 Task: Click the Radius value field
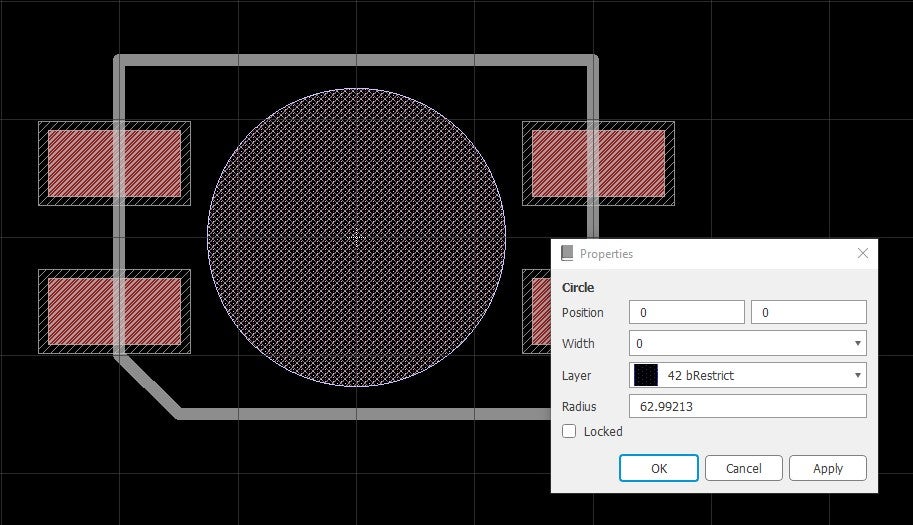coord(747,406)
